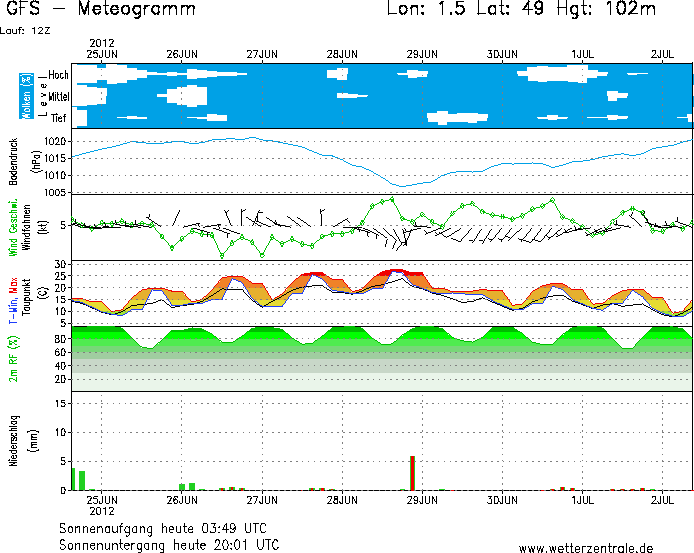Select the Sonnenaufgang heute 03:49 UTC text

[x=163, y=528]
